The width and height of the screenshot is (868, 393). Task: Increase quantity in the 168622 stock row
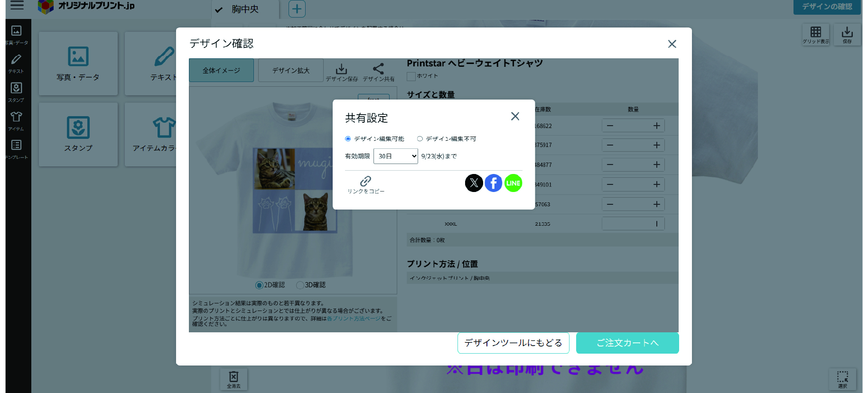657,126
